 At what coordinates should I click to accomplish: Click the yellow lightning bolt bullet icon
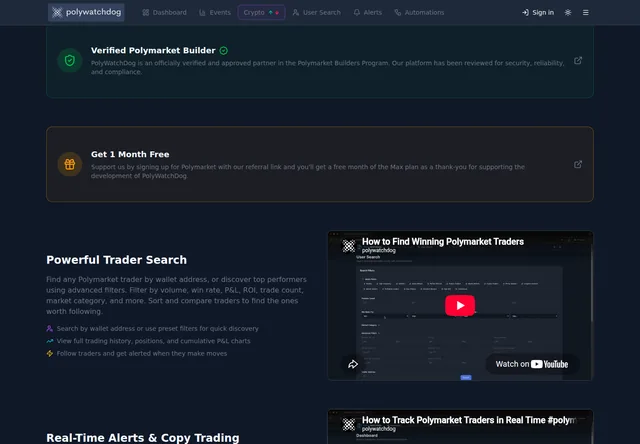[50, 353]
